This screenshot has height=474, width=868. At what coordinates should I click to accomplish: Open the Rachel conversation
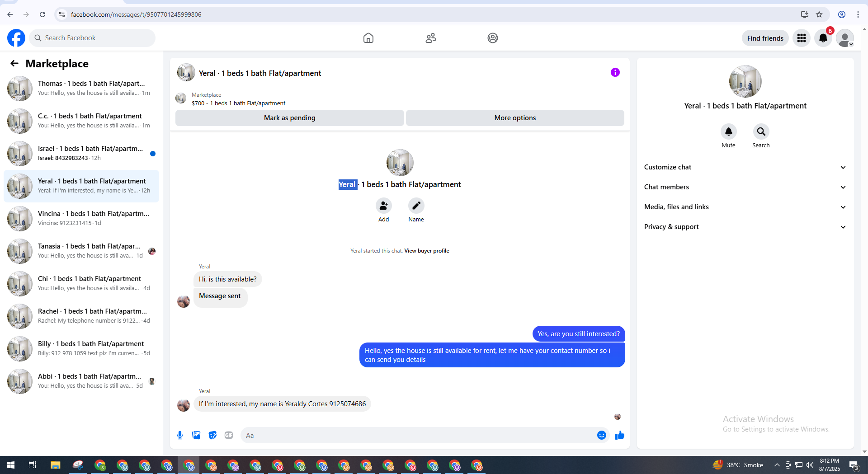click(x=81, y=316)
